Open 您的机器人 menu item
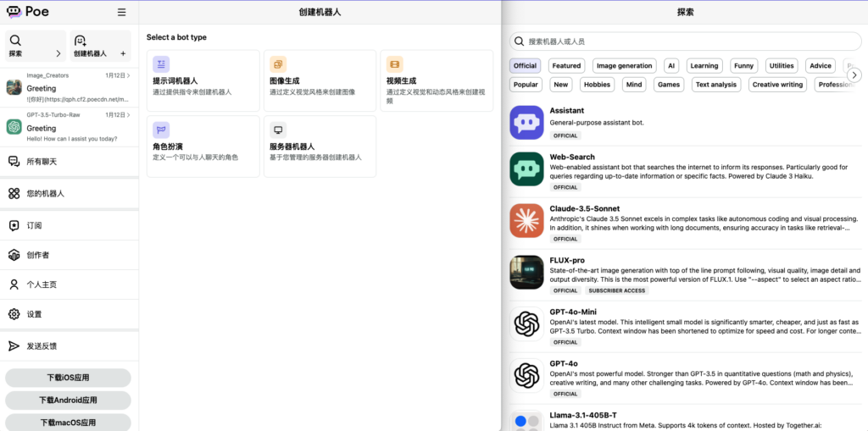Image resolution: width=868 pixels, height=431 pixels. pos(70,194)
